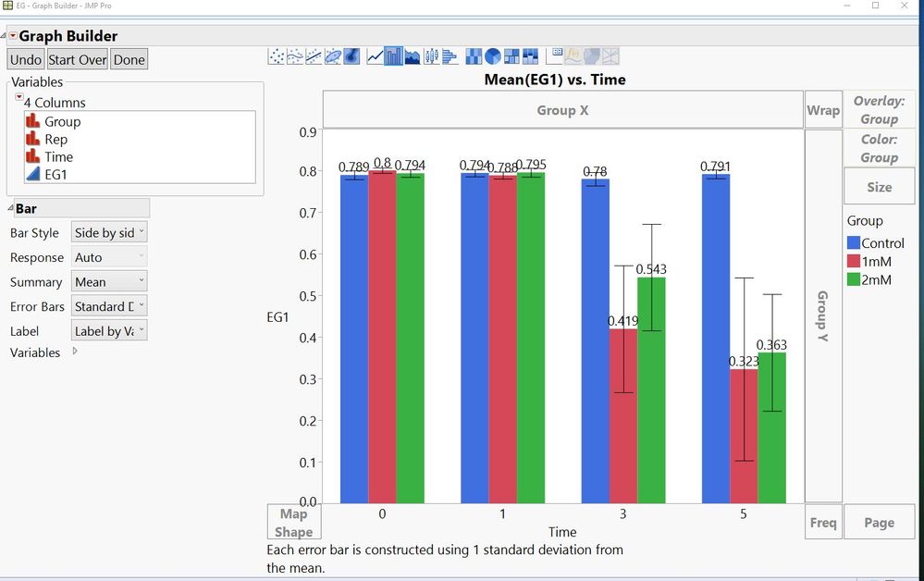
Task: Open the Error Bars dropdown
Action: (x=109, y=306)
